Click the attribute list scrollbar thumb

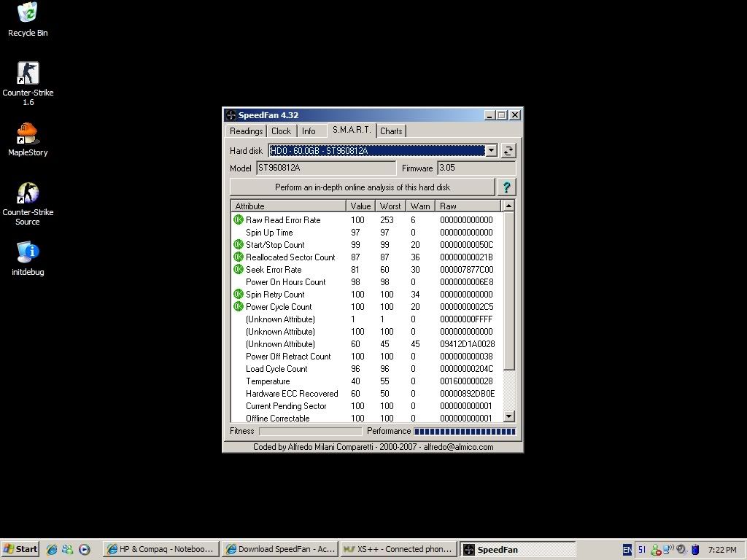(x=508, y=290)
